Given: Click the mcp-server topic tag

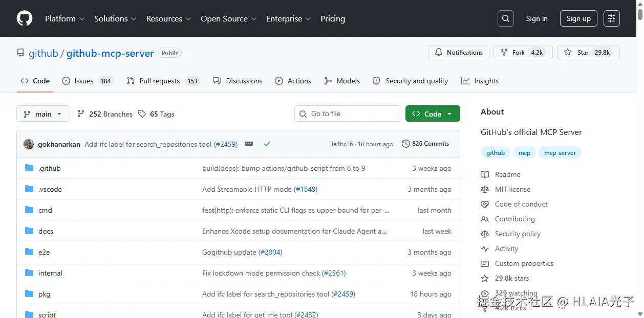Looking at the screenshot, I should pos(560,153).
